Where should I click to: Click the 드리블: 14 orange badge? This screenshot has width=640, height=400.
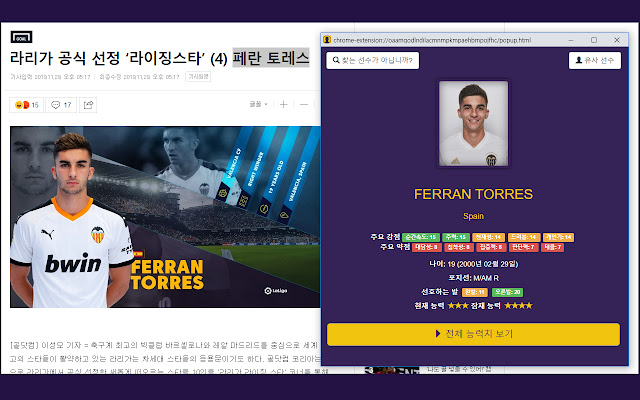524,237
